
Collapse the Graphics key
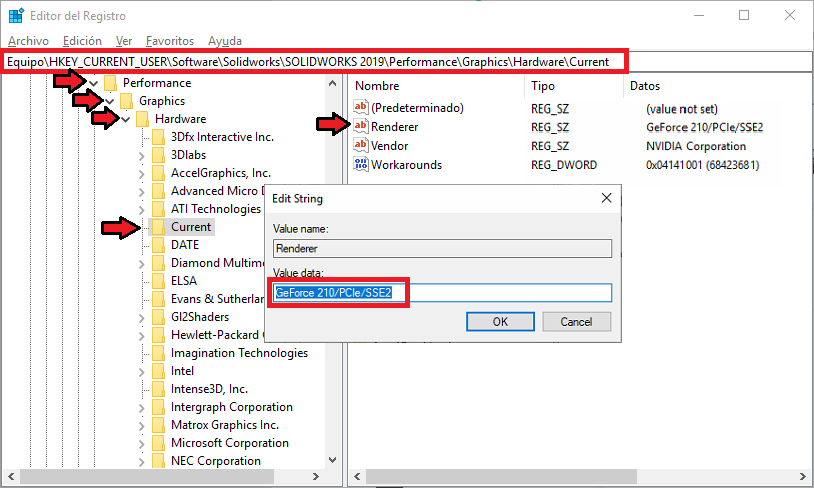pyautogui.click(x=110, y=101)
